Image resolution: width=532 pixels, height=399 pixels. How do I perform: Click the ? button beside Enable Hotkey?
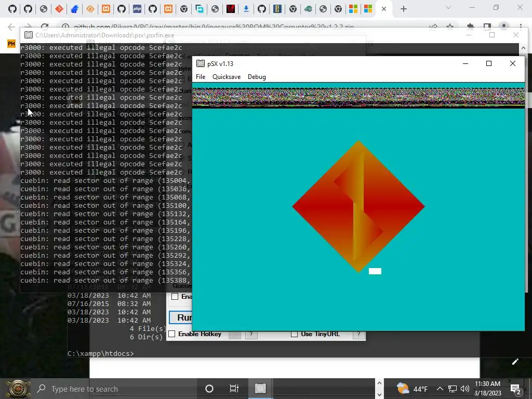[x=251, y=334]
